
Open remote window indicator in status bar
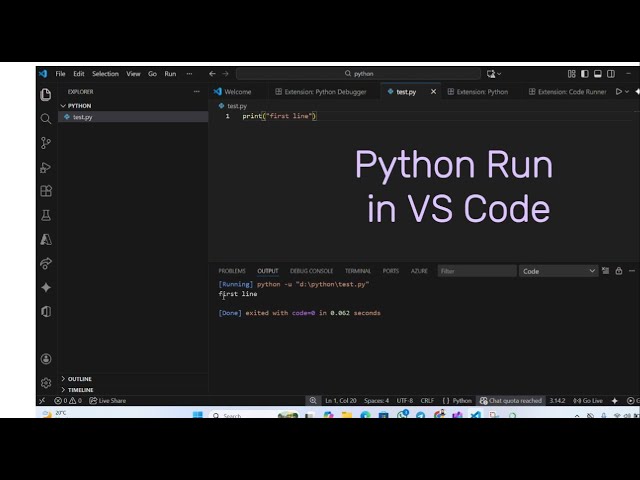point(42,401)
